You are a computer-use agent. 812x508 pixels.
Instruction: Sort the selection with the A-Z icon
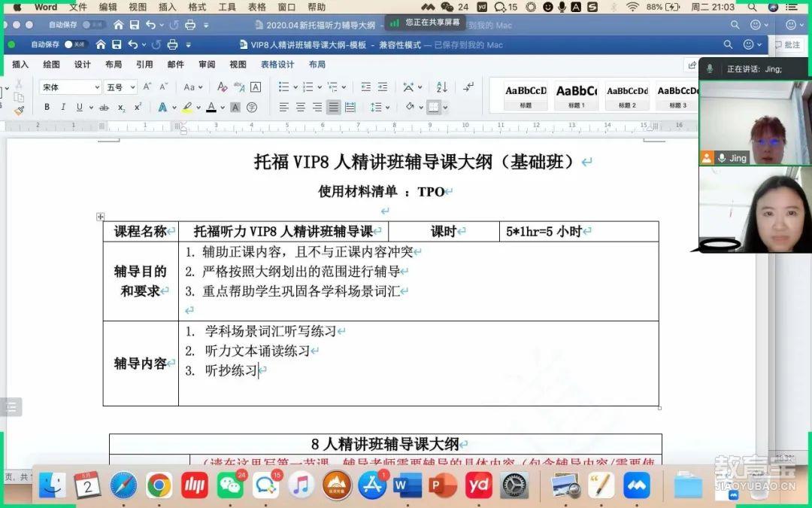coord(442,87)
